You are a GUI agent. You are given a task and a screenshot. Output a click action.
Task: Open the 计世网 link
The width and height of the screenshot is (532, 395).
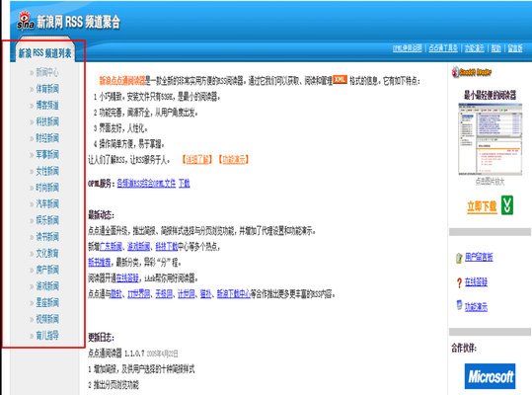pos(187,294)
